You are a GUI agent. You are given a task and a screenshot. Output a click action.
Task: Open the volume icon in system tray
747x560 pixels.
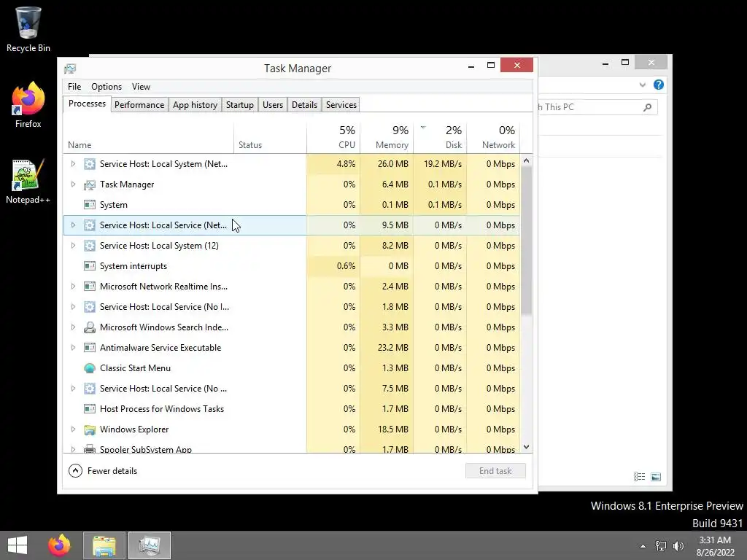678,545
